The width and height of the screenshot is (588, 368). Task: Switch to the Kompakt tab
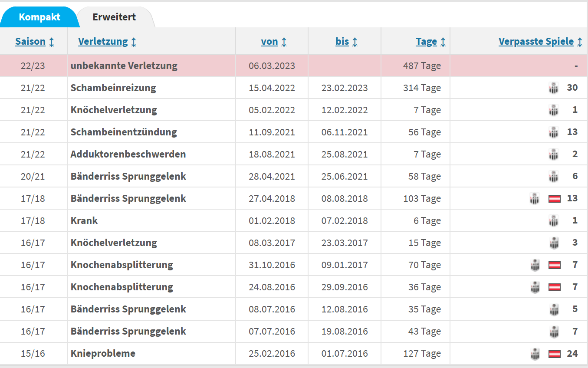(39, 17)
